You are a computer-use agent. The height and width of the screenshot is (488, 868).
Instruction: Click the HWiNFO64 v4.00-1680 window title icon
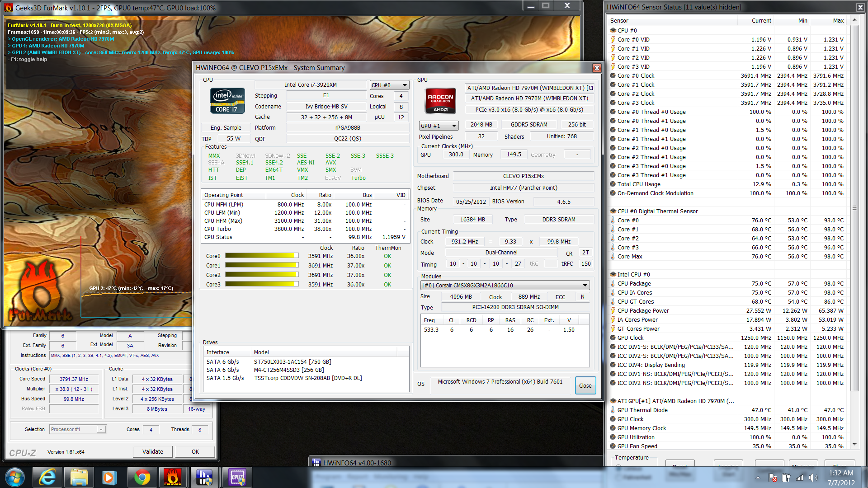[316, 463]
